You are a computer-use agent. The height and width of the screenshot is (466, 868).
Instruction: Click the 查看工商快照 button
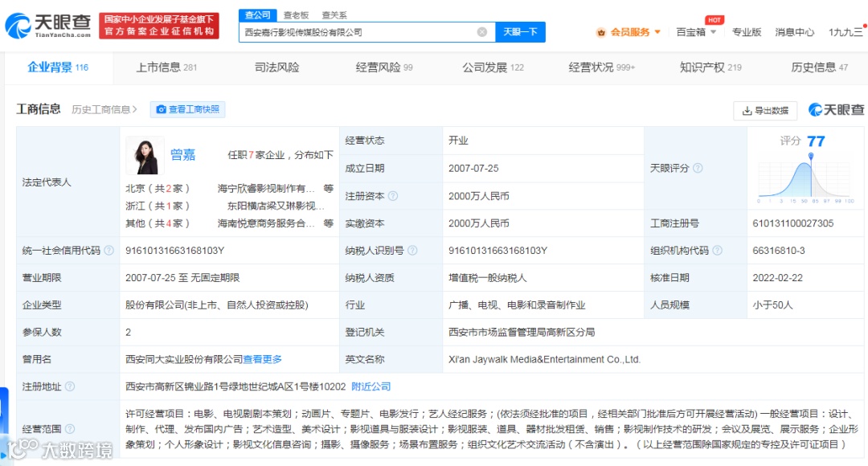[x=187, y=109]
